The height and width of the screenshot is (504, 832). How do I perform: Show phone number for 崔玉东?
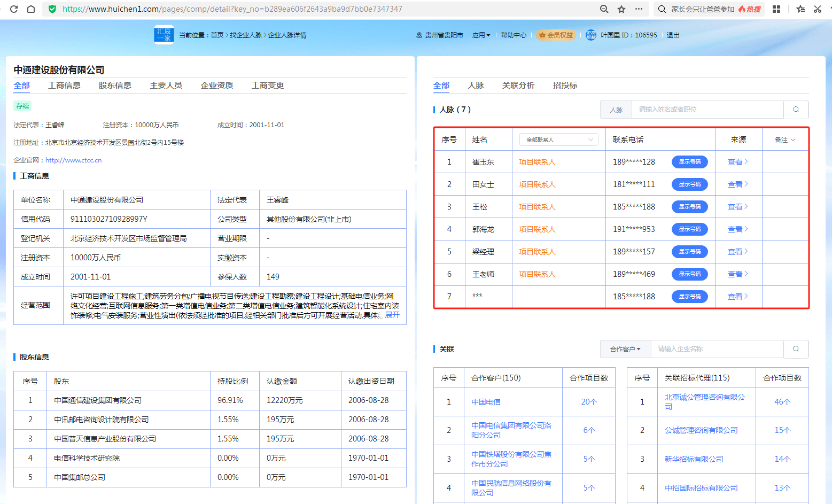point(690,162)
